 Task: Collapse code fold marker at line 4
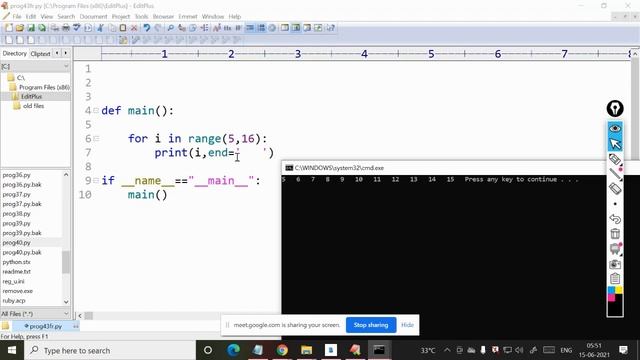coord(96,110)
